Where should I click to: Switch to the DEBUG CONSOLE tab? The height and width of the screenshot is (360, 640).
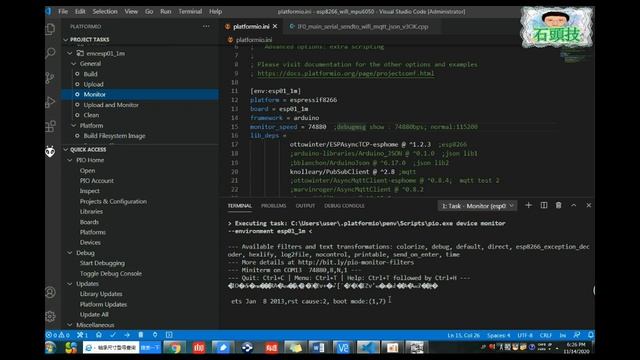[x=344, y=206]
